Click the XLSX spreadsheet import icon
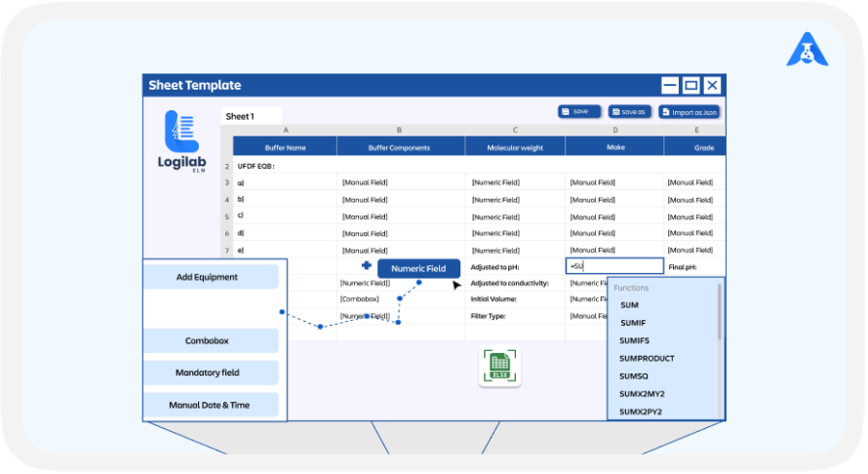 point(500,366)
